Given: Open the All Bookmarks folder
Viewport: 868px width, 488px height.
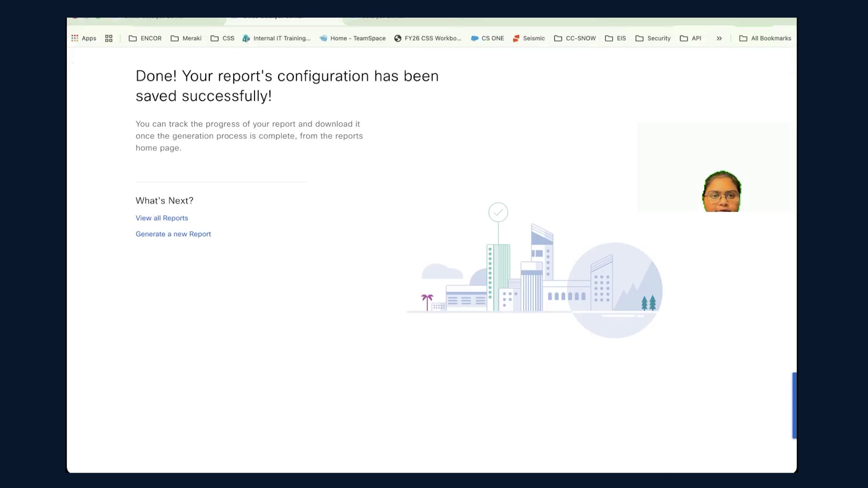Looking at the screenshot, I should pos(765,38).
